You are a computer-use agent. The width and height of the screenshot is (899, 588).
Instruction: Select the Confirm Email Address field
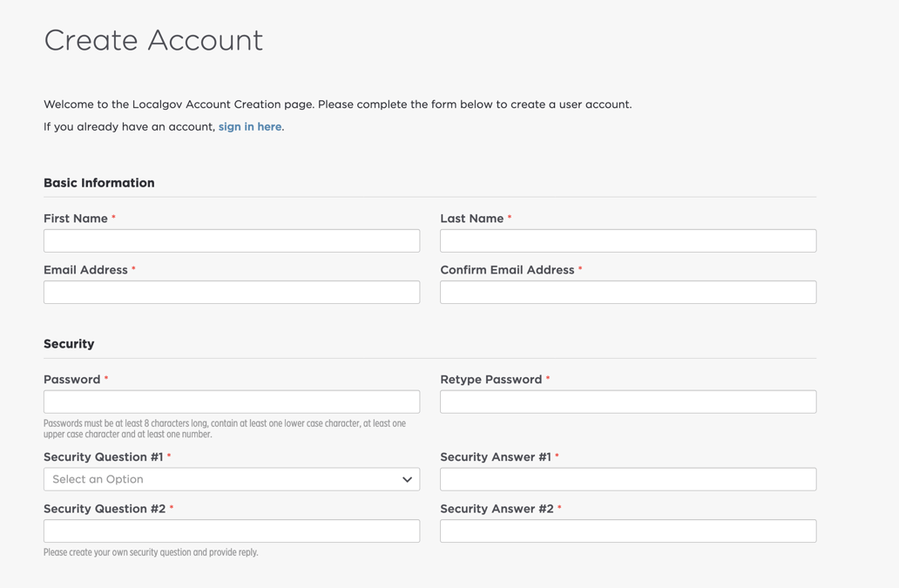(627, 292)
